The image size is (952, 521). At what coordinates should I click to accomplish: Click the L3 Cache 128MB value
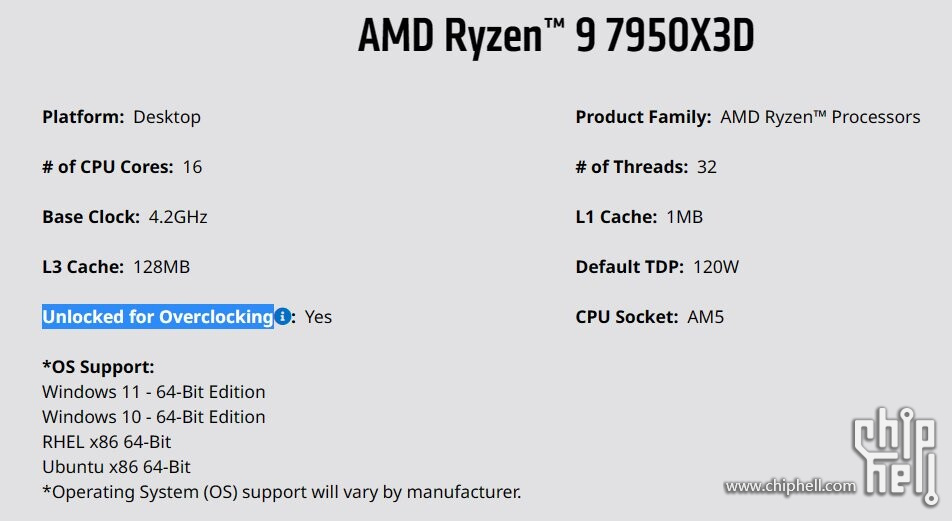162,267
